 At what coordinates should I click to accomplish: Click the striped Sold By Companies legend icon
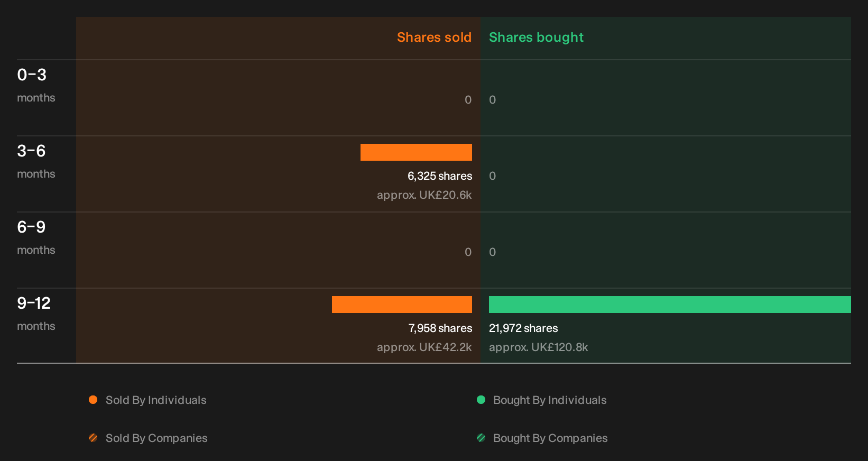click(x=93, y=438)
